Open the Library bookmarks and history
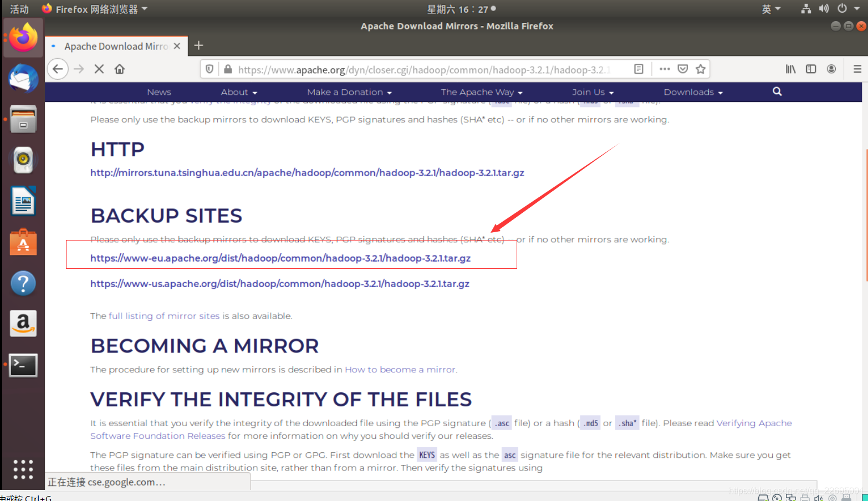Image resolution: width=868 pixels, height=501 pixels. (790, 69)
